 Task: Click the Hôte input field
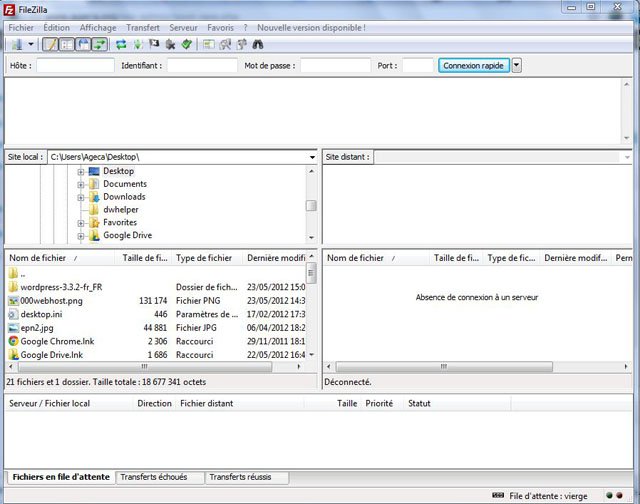pyautogui.click(x=75, y=65)
